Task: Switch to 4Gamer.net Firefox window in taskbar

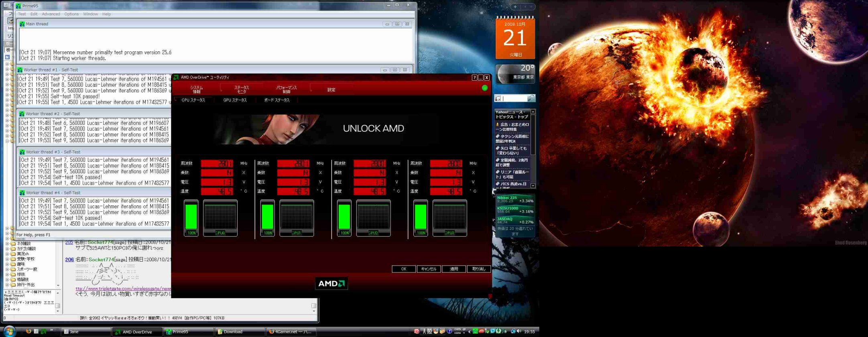Action: pos(291,332)
